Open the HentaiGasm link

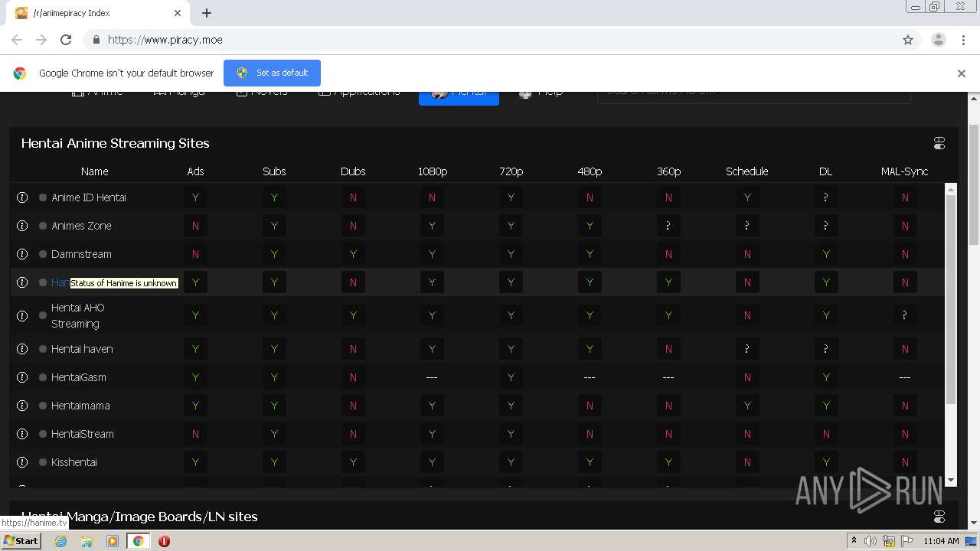[x=79, y=377]
